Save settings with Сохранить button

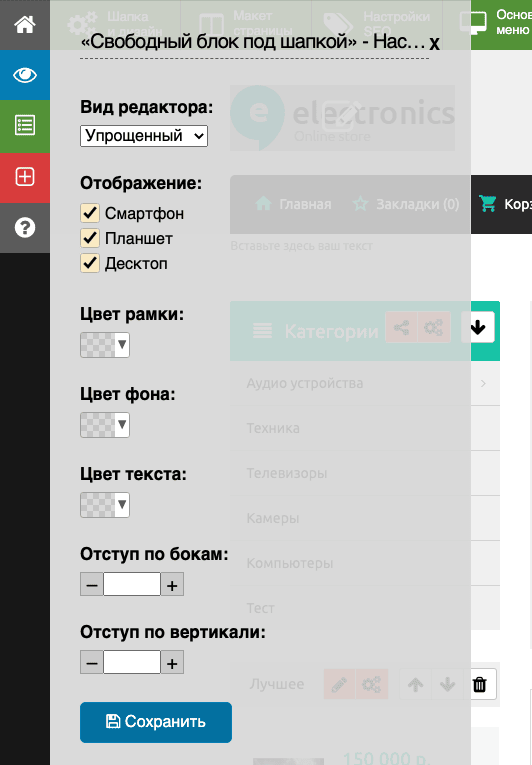[156, 722]
